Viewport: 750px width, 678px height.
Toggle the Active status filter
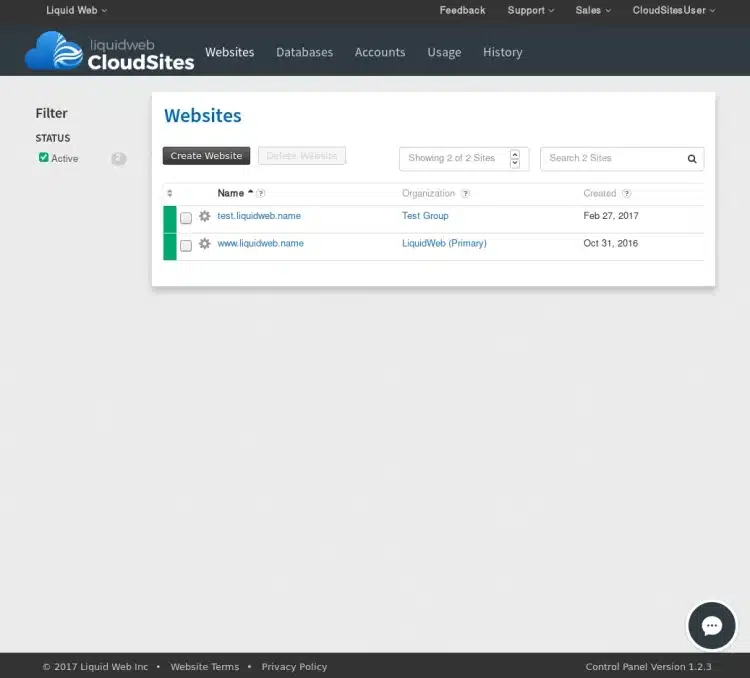pos(44,157)
